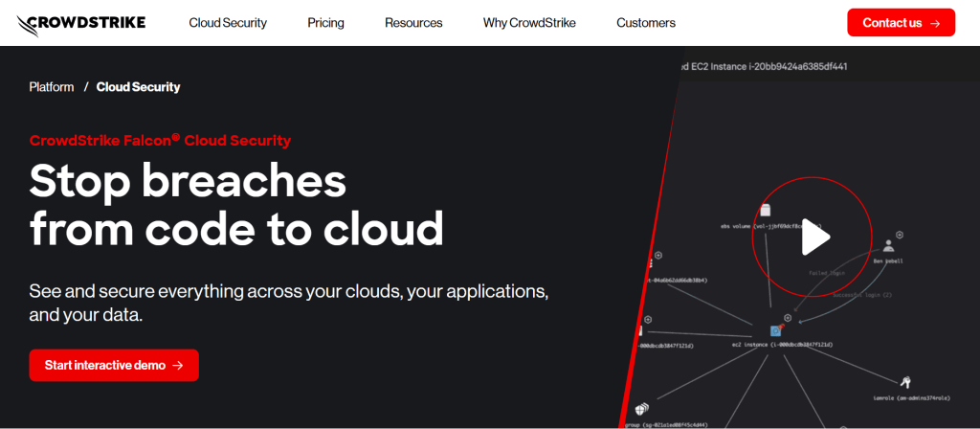Image resolution: width=980 pixels, height=429 pixels.
Task: Go to Why CrowdStrike page
Action: pos(529,23)
